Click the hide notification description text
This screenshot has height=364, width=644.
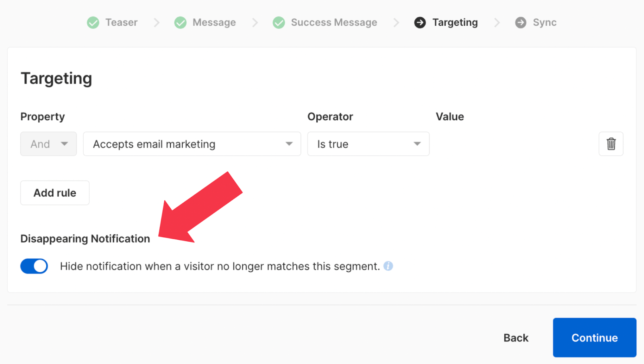(220, 266)
